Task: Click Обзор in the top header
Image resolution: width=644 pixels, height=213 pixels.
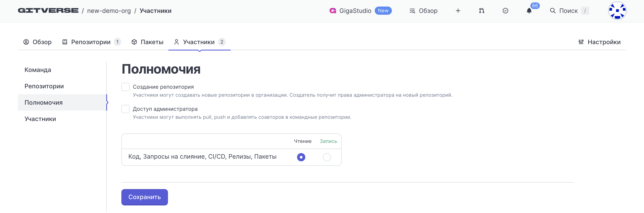Action: pyautogui.click(x=424, y=11)
